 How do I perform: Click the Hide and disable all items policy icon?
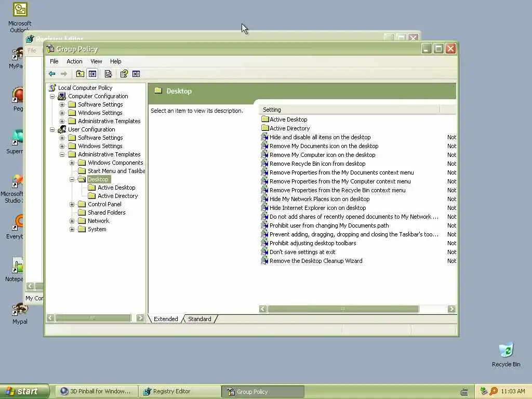(264, 137)
